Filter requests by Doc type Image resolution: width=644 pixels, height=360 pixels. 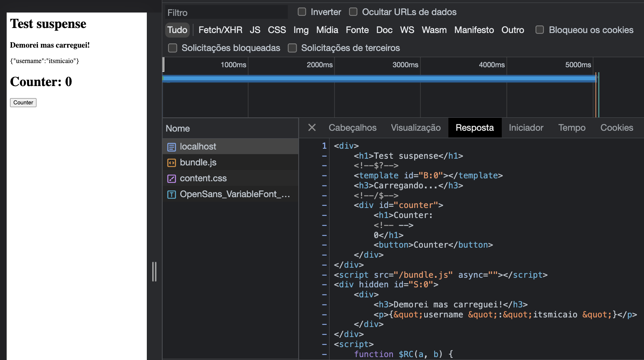(x=385, y=30)
